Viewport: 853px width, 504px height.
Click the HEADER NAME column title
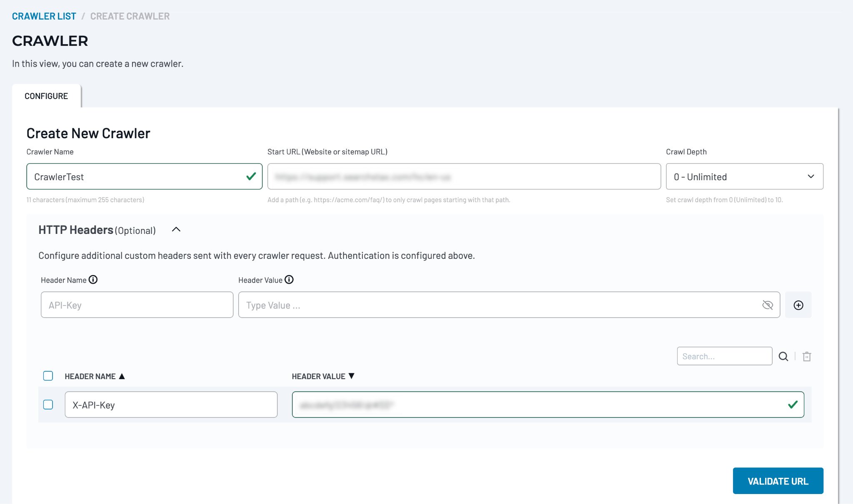pyautogui.click(x=90, y=376)
